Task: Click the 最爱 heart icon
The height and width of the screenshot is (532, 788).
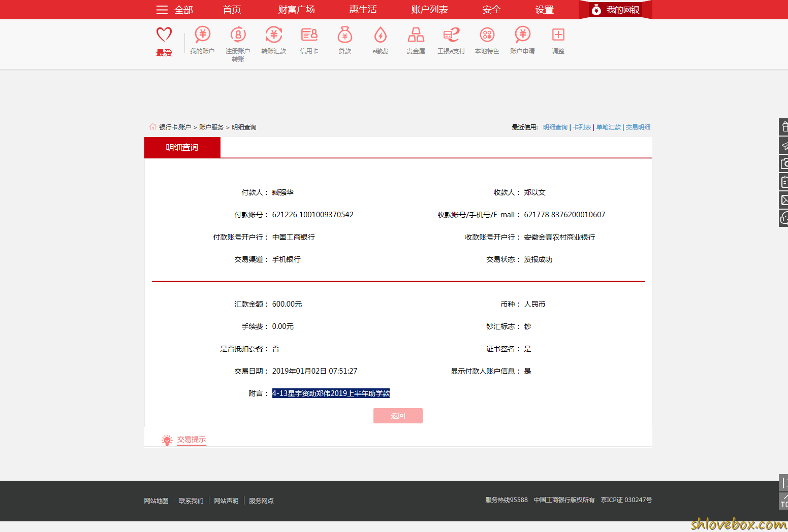Action: coord(164,35)
